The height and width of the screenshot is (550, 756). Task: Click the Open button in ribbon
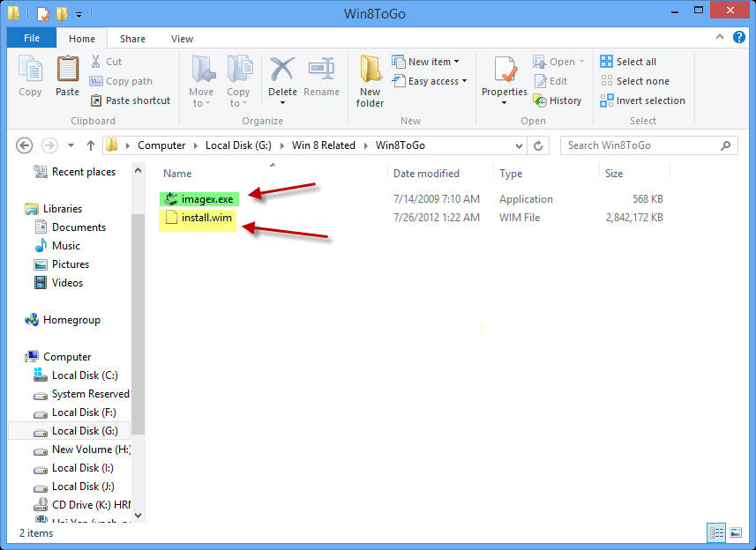tap(558, 62)
